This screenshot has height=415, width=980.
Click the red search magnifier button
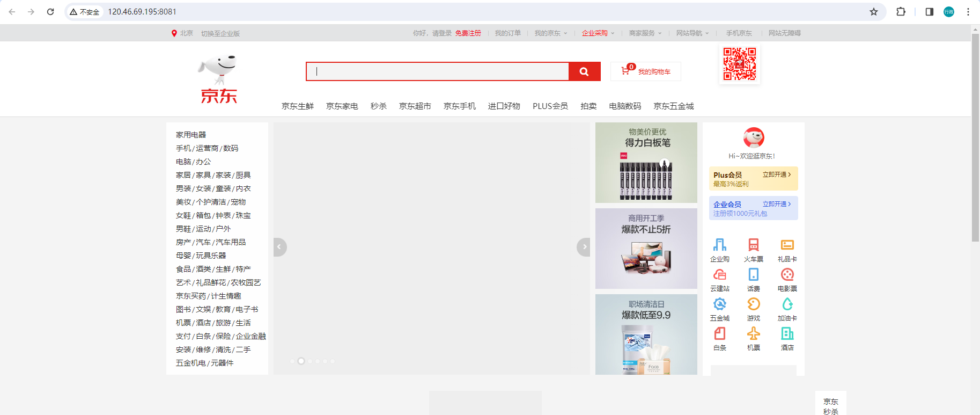pos(584,71)
